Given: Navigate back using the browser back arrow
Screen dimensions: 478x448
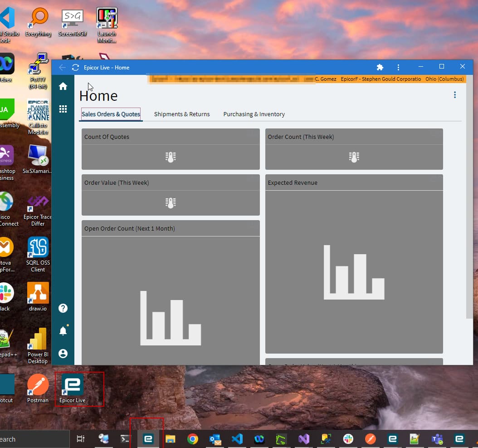Looking at the screenshot, I should 62,67.
